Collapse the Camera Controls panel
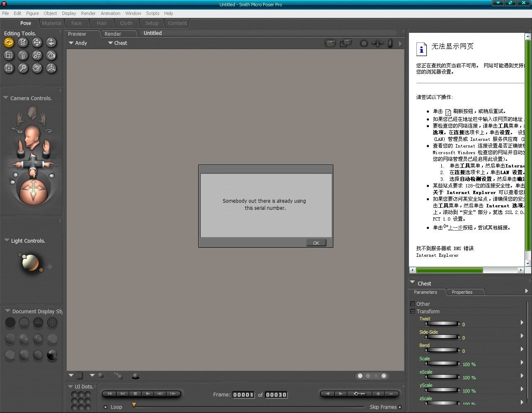 coord(5,98)
